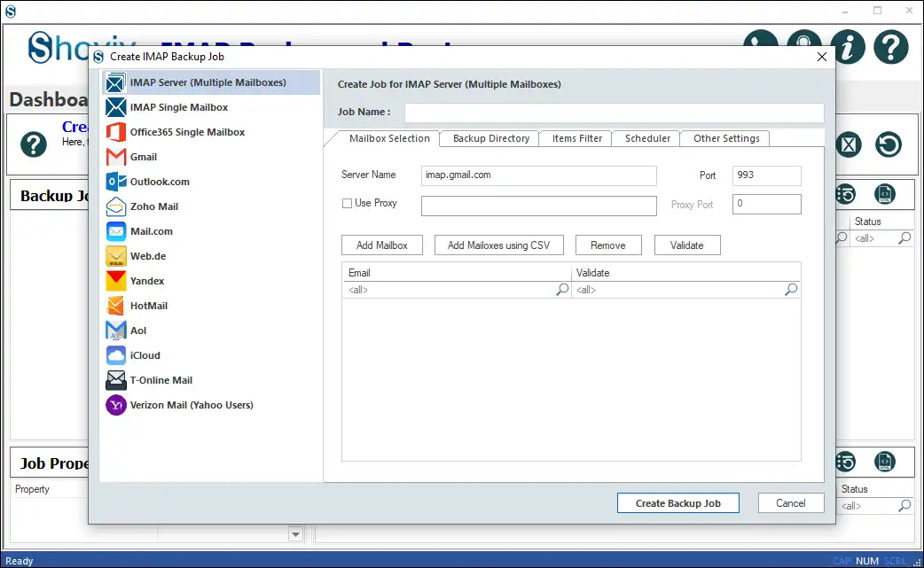Click Status filter search in Backup Jobs panel
Viewport: 924px width, 568px height.
click(x=904, y=237)
